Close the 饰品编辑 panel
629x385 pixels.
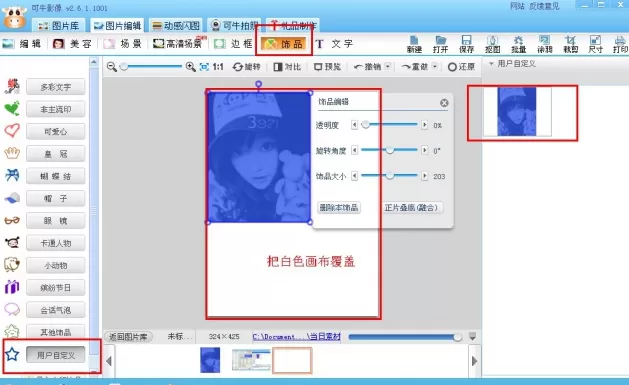click(444, 103)
